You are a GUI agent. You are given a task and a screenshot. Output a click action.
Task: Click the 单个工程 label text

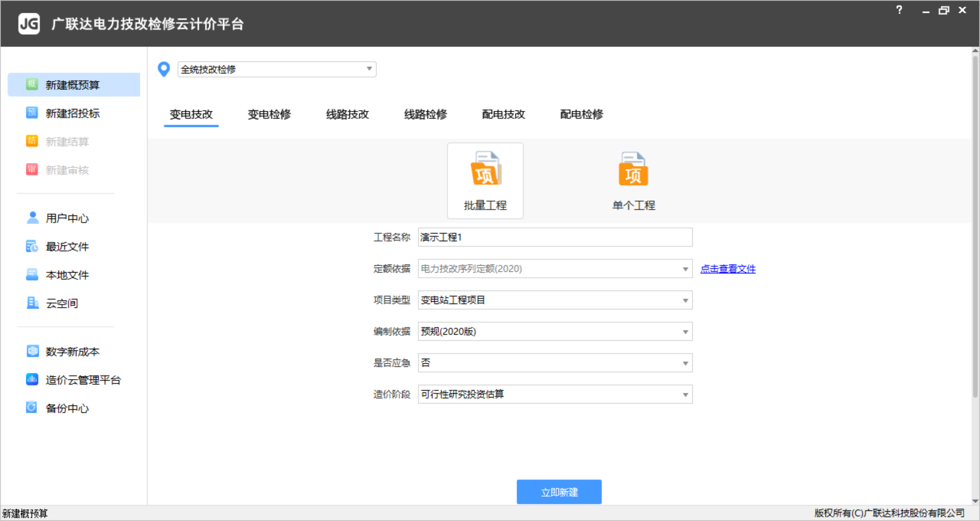[634, 205]
